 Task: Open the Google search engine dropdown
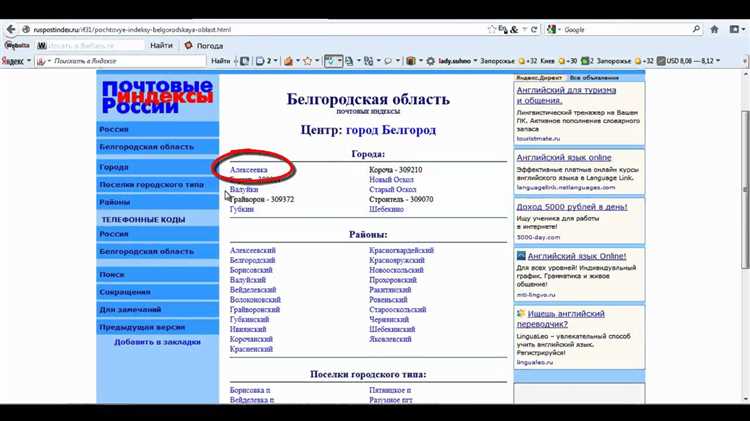(x=553, y=29)
